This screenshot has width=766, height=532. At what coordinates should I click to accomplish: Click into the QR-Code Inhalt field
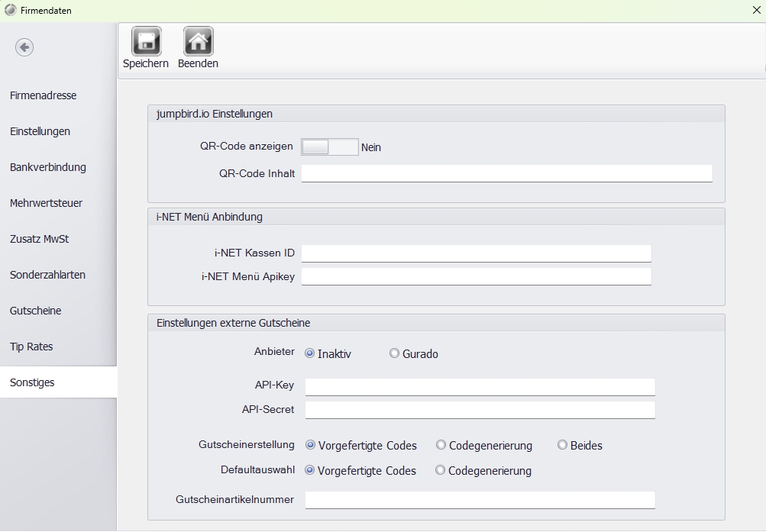click(506, 173)
